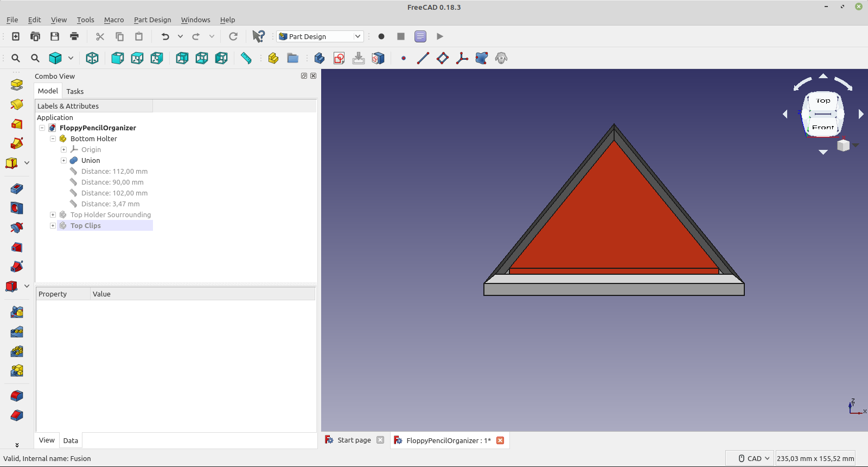The height and width of the screenshot is (467, 868).
Task: Switch to the Tasks tab
Action: (x=75, y=91)
